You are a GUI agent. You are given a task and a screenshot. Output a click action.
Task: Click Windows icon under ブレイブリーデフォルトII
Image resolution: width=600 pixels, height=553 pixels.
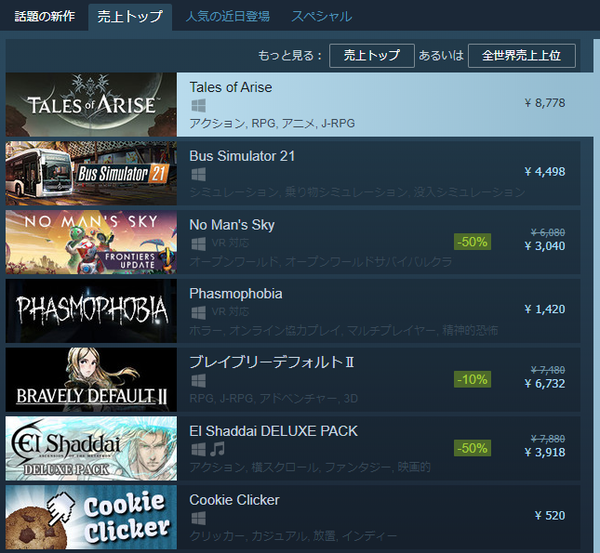pyautogui.click(x=198, y=381)
